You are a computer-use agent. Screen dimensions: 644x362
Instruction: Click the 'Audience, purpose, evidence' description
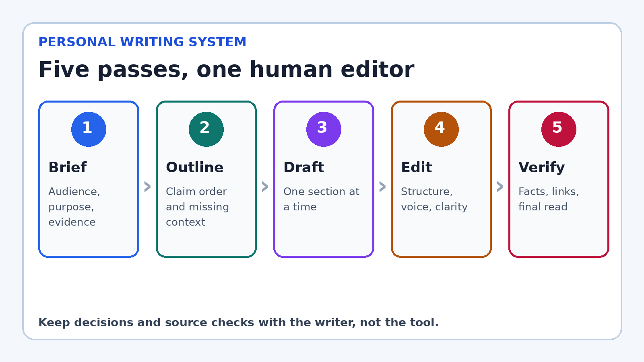tap(74, 207)
